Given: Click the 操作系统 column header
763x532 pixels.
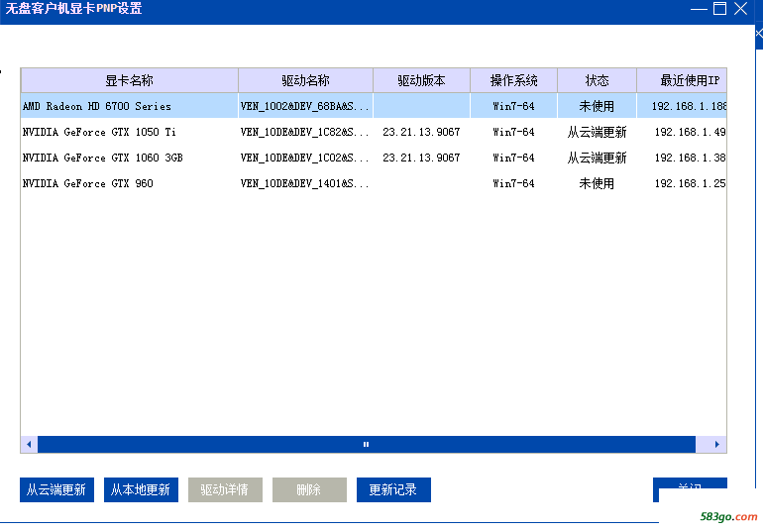Looking at the screenshot, I should [514, 80].
